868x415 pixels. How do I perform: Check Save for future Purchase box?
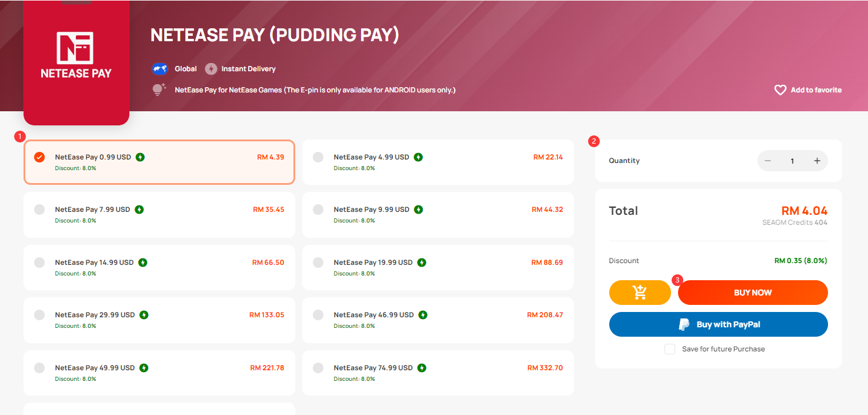670,349
